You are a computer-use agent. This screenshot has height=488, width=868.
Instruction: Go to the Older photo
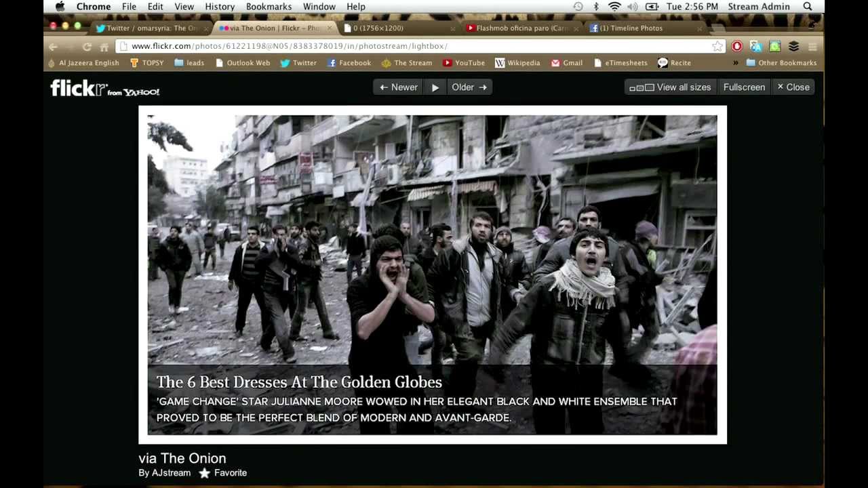coord(469,87)
